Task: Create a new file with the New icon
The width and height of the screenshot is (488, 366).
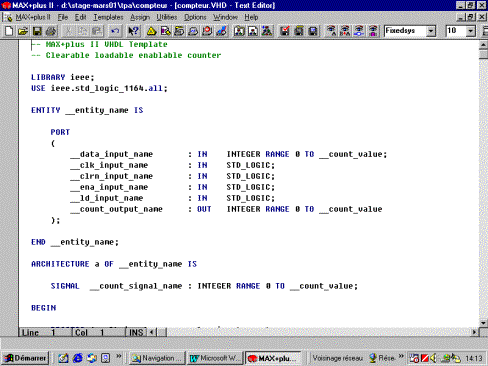Action: [x=9, y=31]
